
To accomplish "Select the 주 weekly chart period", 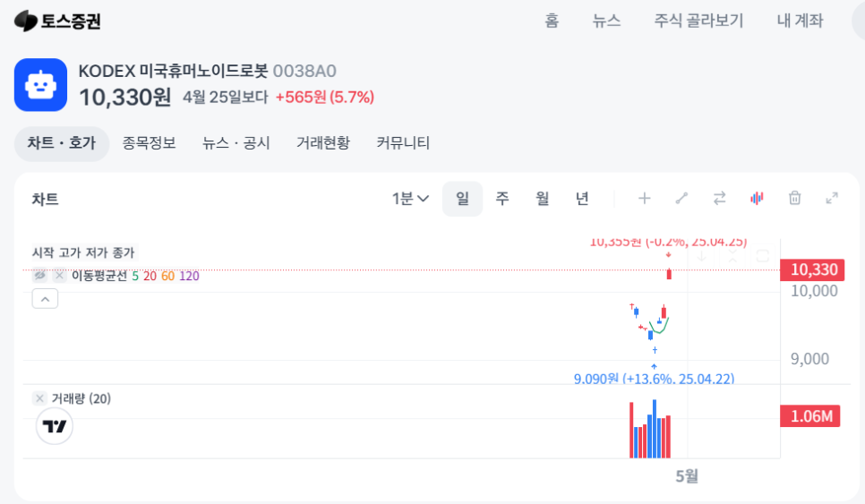I will click(x=502, y=199).
